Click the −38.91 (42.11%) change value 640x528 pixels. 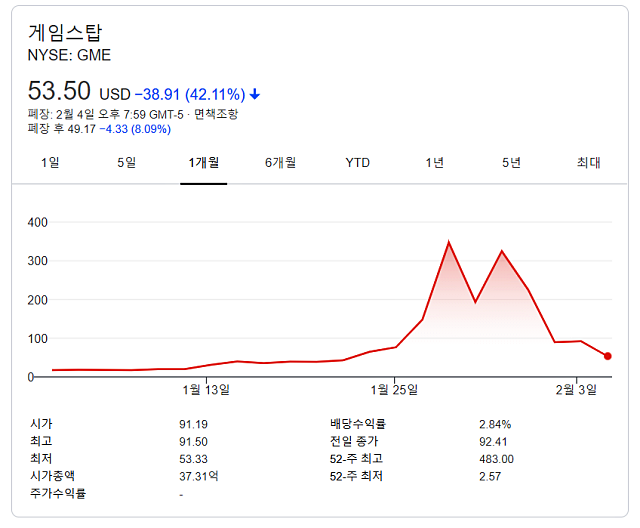coord(190,95)
